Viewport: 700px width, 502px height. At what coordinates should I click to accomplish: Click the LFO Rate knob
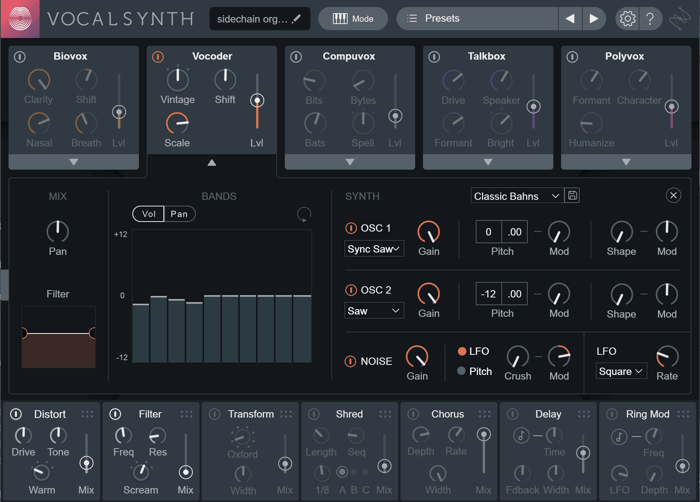click(x=667, y=357)
